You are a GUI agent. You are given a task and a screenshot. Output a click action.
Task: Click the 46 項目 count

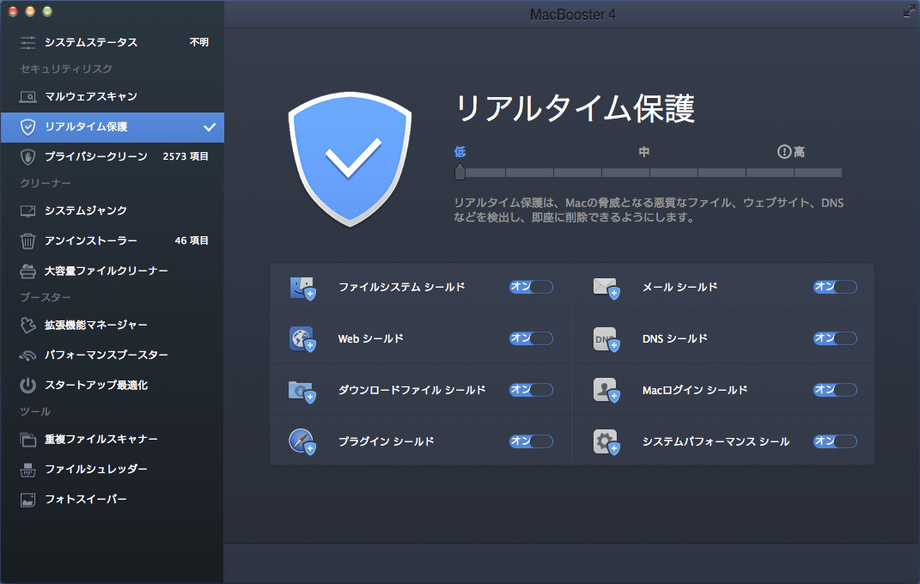click(191, 241)
